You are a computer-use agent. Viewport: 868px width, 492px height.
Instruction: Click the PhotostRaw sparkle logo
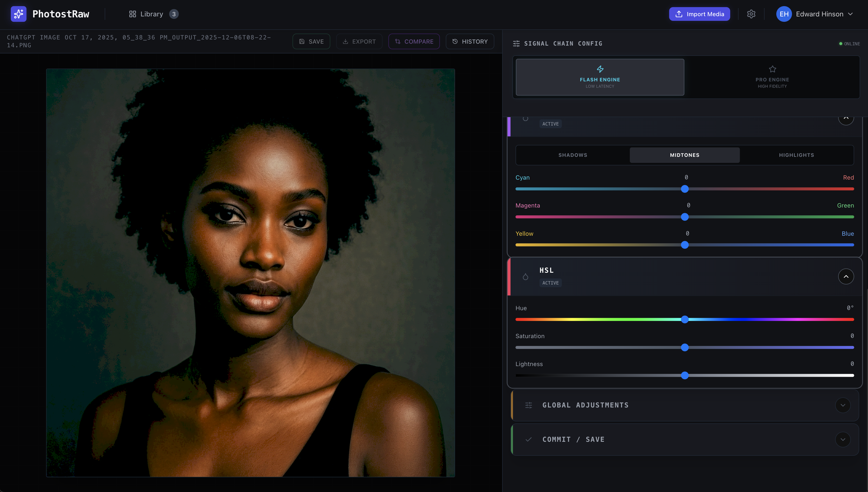coord(19,14)
